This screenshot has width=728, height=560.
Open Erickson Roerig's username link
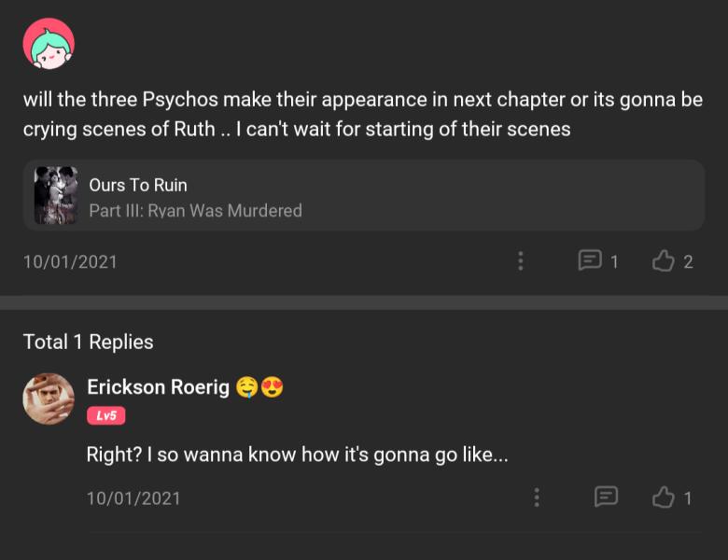(158, 386)
